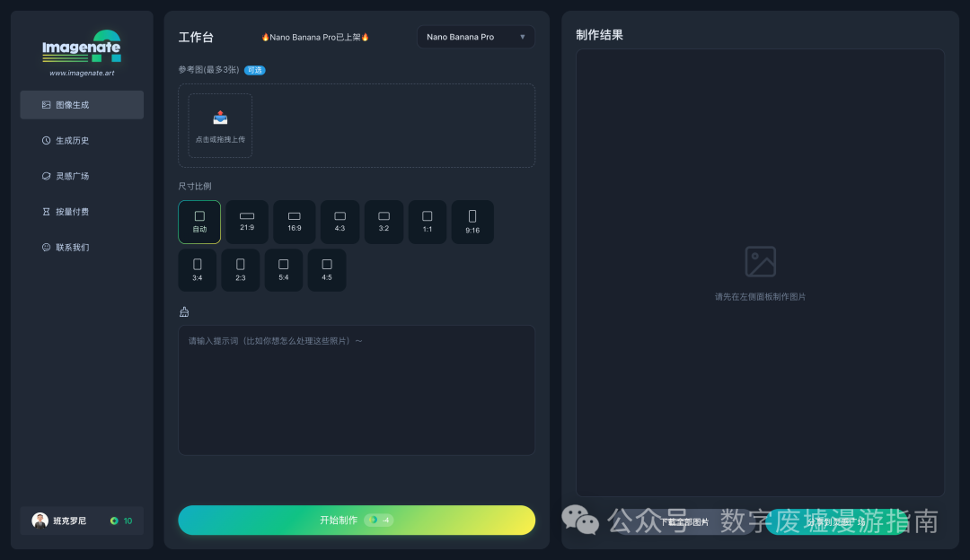Select the 21:9 aspect ratio option
The width and height of the screenshot is (970, 560).
point(247,222)
